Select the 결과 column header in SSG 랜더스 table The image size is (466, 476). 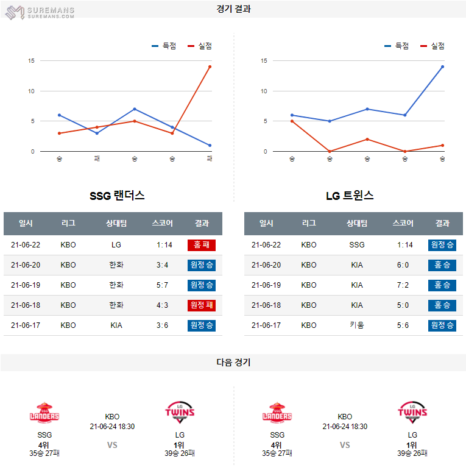coord(202,223)
